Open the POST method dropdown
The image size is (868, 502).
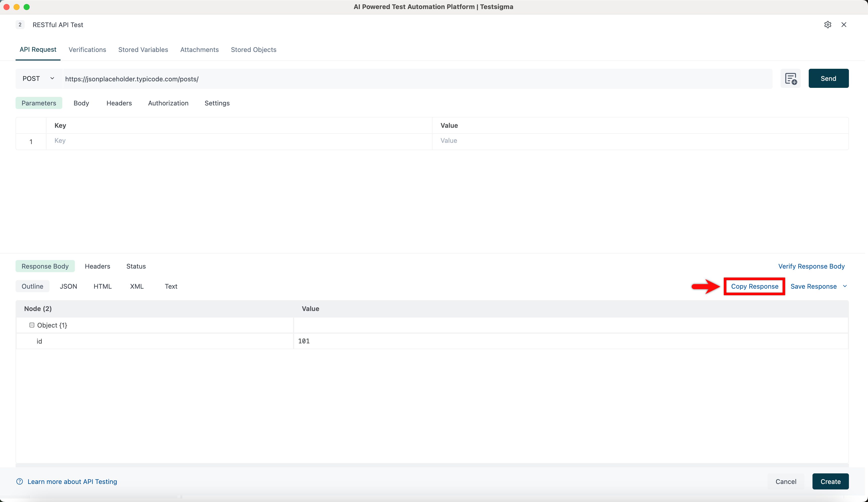39,79
